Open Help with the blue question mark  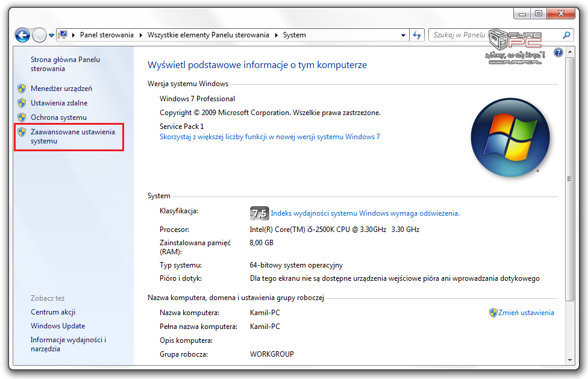click(x=558, y=52)
